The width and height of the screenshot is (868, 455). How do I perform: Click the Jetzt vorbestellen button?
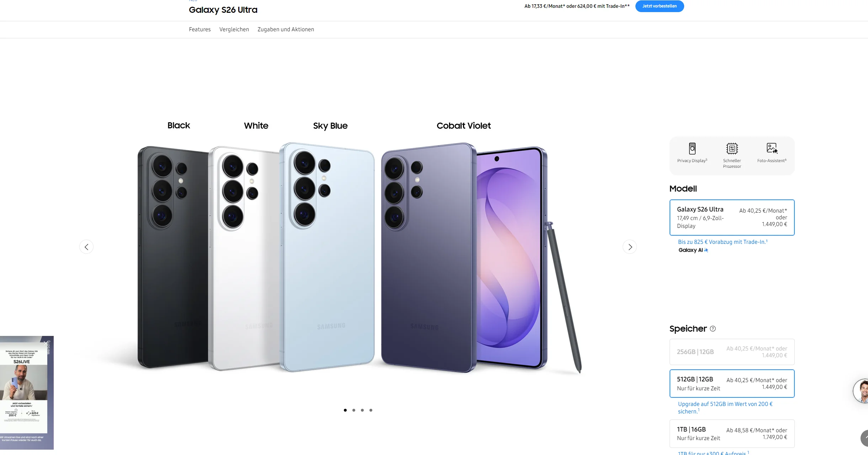[659, 6]
